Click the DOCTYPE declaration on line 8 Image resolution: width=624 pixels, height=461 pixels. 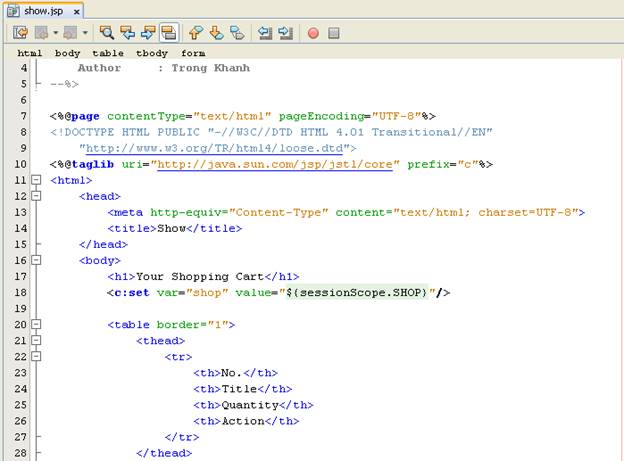(x=271, y=132)
